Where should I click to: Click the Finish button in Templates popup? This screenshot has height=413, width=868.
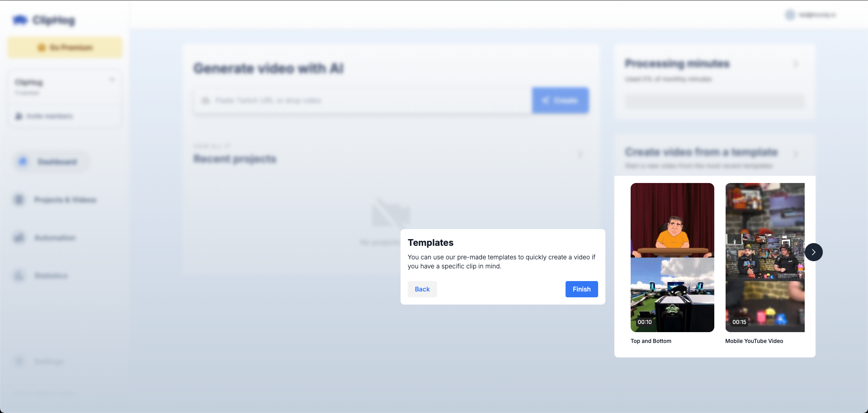(581, 289)
